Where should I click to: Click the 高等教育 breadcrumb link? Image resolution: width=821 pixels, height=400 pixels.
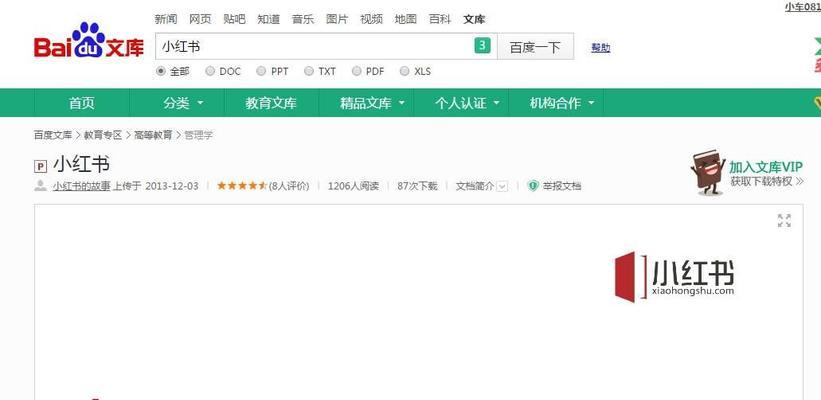tap(153, 135)
